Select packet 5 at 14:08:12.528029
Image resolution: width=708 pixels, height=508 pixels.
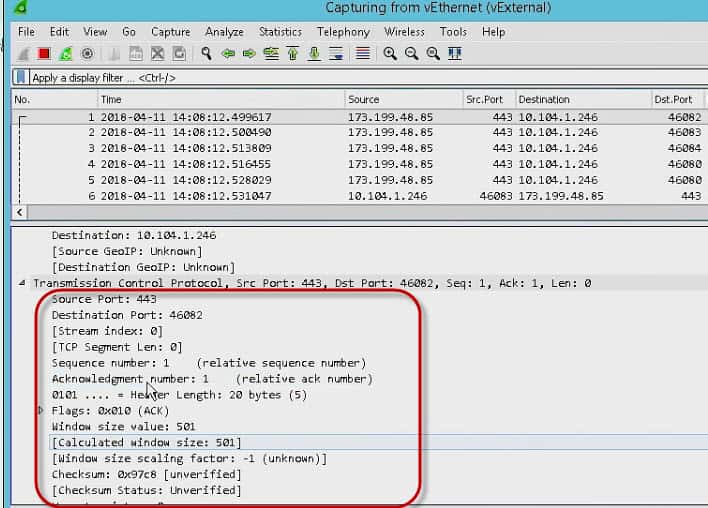(x=360, y=180)
